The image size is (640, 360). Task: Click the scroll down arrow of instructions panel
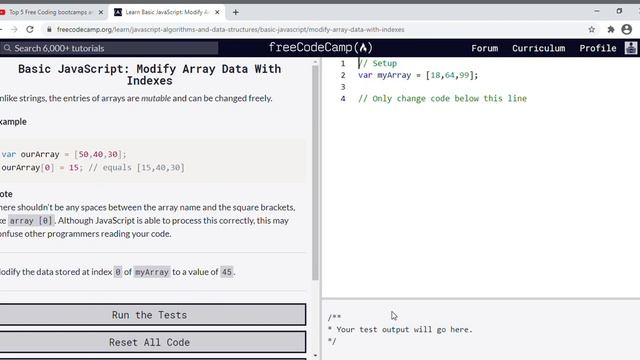pos(315,356)
